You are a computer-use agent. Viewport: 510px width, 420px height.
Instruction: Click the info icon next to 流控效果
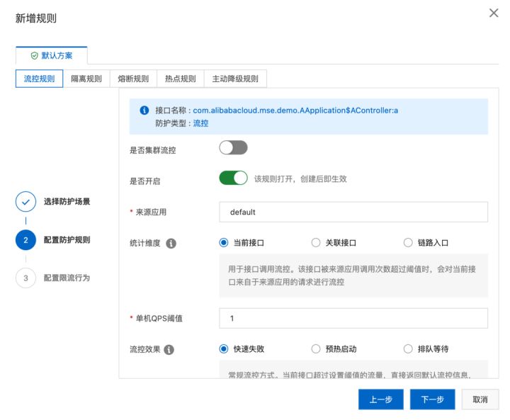pos(169,350)
